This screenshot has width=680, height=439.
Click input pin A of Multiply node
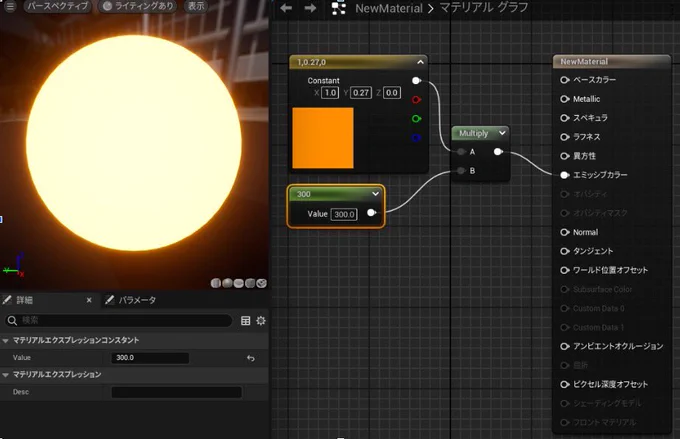[461, 151]
